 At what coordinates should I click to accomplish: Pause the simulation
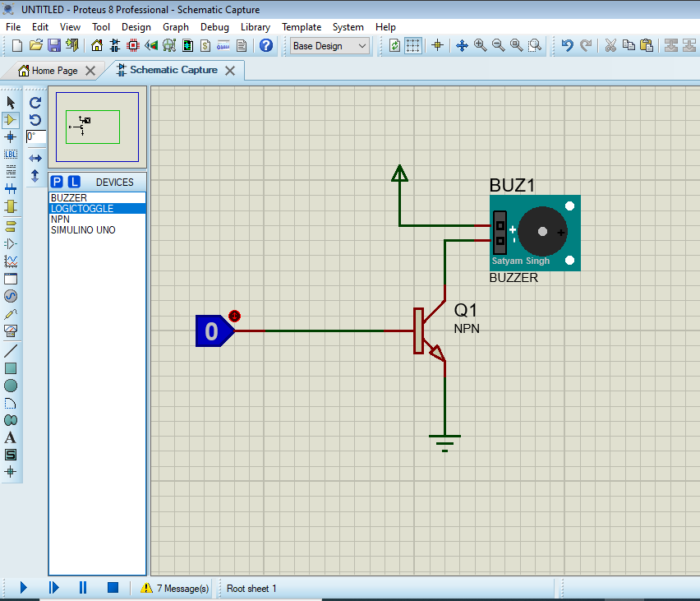82,587
